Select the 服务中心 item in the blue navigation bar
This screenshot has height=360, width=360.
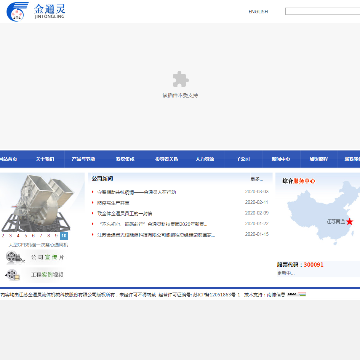pos(281,159)
